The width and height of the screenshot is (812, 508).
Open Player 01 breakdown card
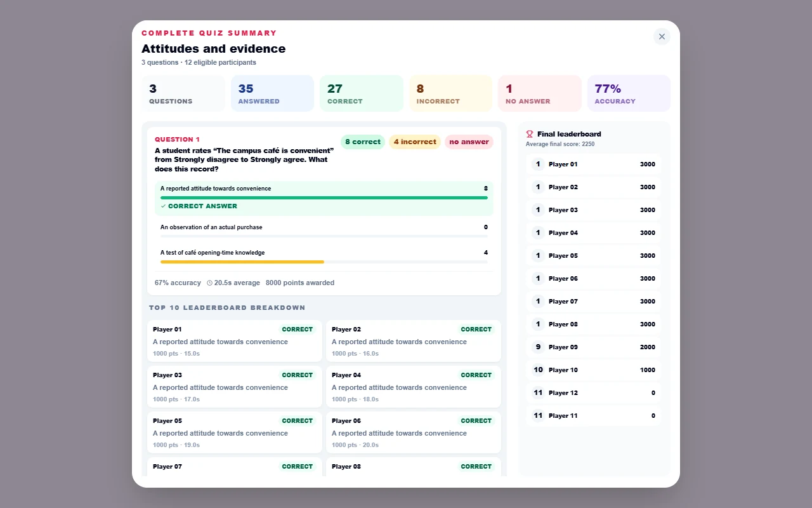coord(235,341)
